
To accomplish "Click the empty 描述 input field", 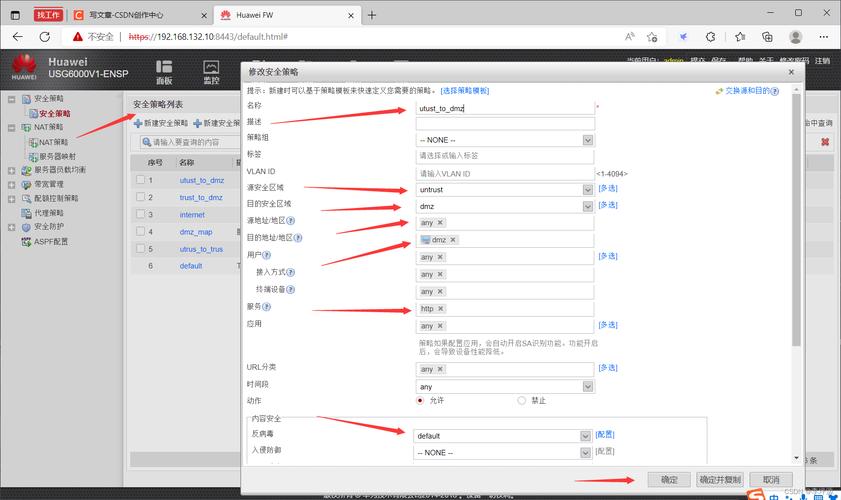I will coord(505,124).
